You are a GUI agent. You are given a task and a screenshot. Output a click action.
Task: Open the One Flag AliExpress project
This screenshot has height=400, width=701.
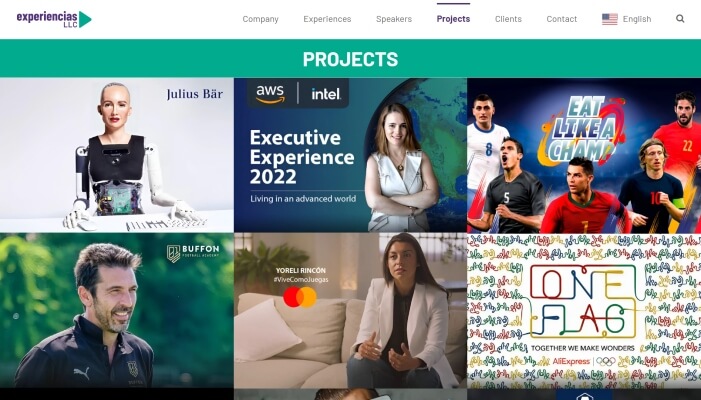point(584,310)
